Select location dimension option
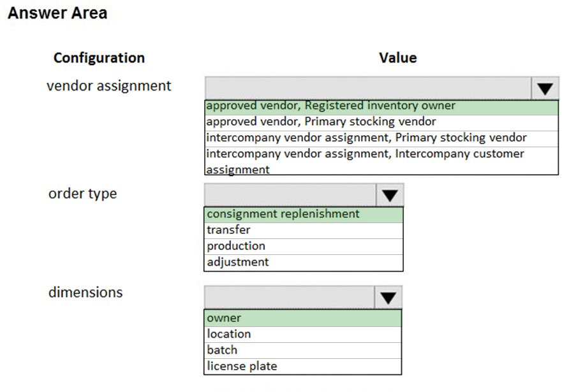This screenshot has height=392, width=569. coord(302,335)
